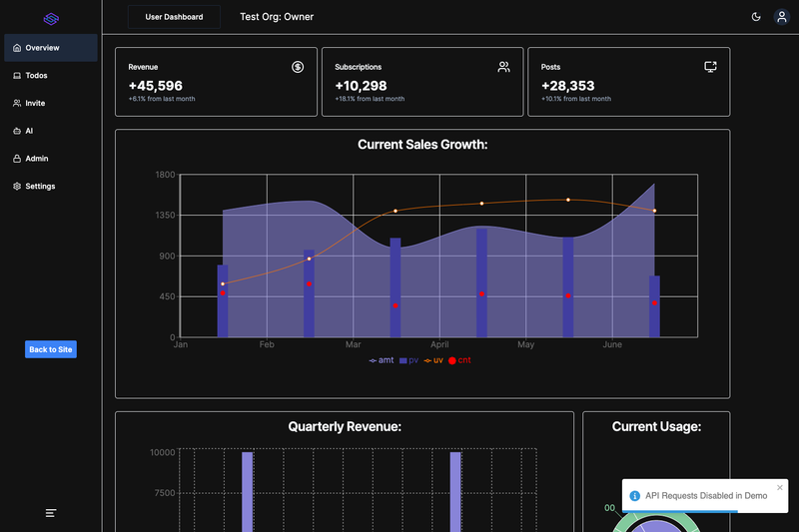Image resolution: width=799 pixels, height=532 pixels.
Task: Click the info icon in the toast notification
Action: pyautogui.click(x=634, y=496)
